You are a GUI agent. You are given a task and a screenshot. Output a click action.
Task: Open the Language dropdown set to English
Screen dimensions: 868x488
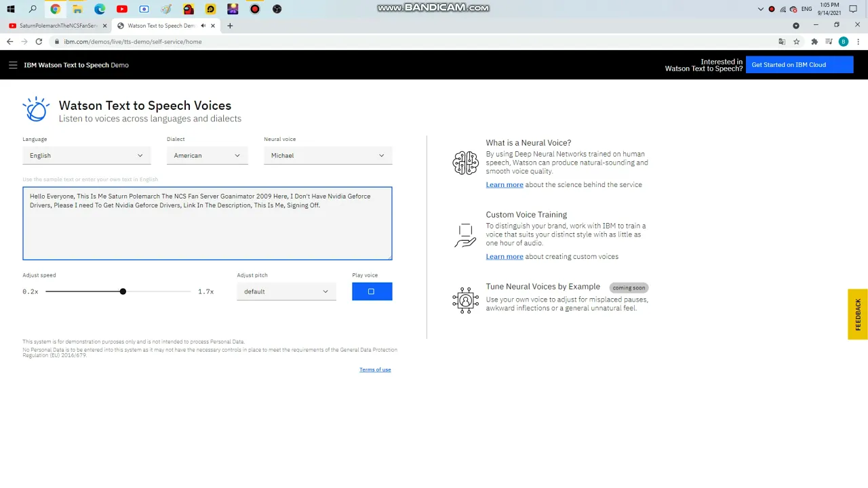pos(86,155)
